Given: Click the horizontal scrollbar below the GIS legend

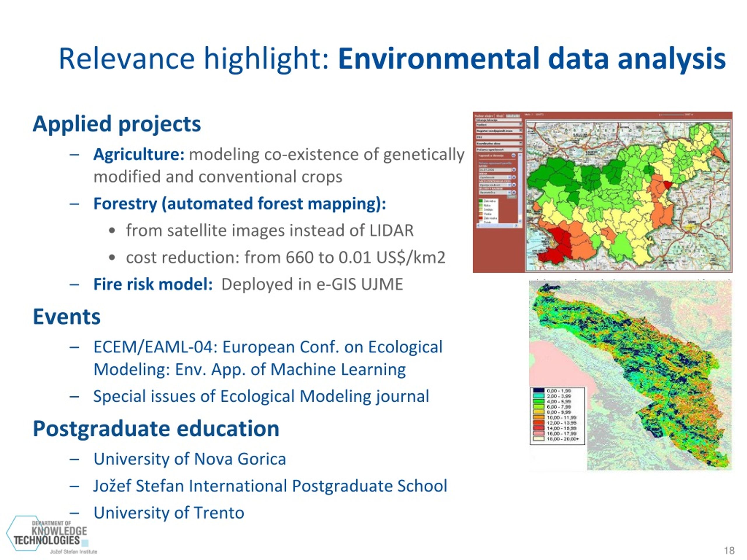Looking at the screenshot, I should [x=498, y=226].
